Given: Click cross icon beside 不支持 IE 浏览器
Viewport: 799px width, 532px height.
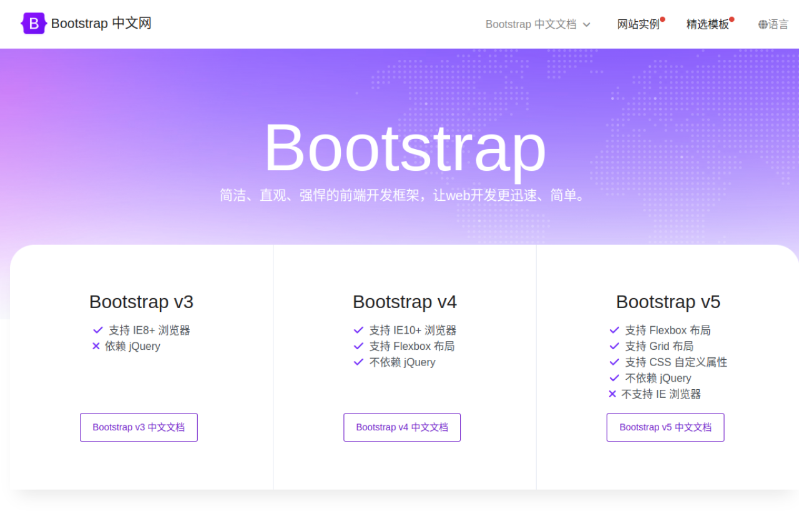Looking at the screenshot, I should [612, 394].
